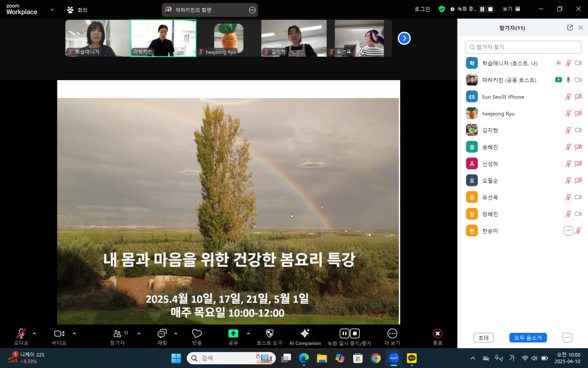Open more options beside Mute All
The height and width of the screenshot is (368, 588).
coord(567,338)
